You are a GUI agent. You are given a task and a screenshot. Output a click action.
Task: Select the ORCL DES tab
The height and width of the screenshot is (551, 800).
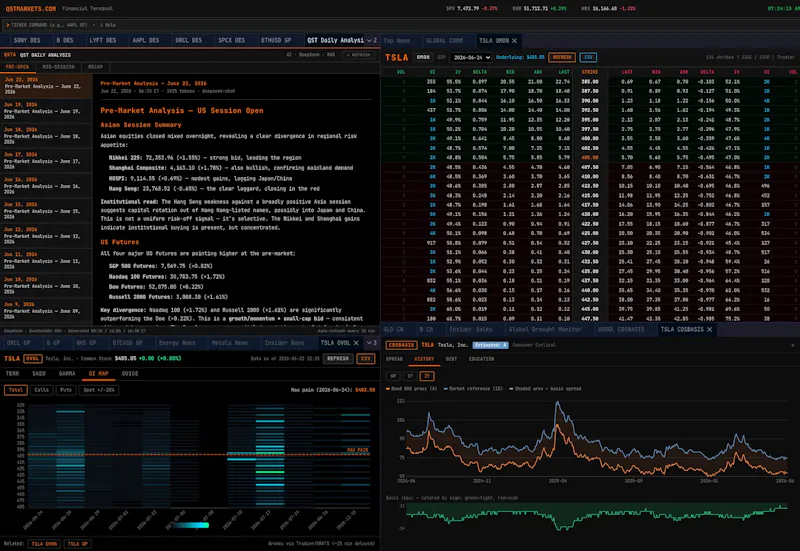(188, 40)
